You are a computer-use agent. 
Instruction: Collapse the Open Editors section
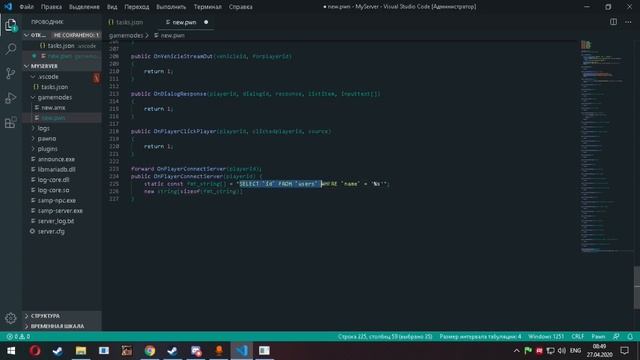pyautogui.click(x=62, y=35)
